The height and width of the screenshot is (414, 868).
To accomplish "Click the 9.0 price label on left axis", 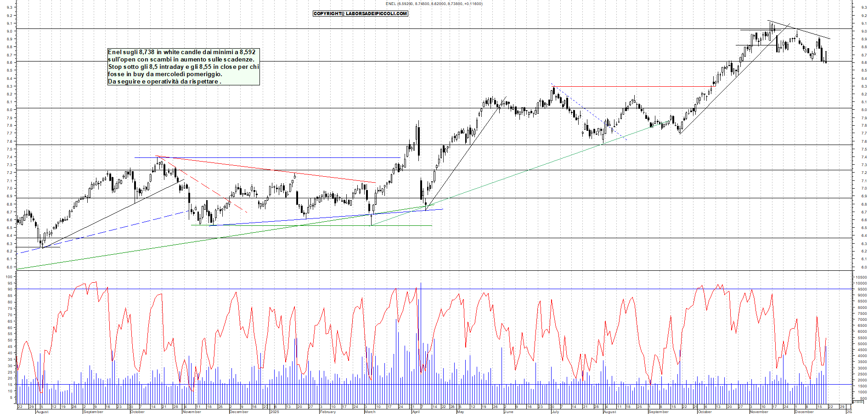I will 9,31.
